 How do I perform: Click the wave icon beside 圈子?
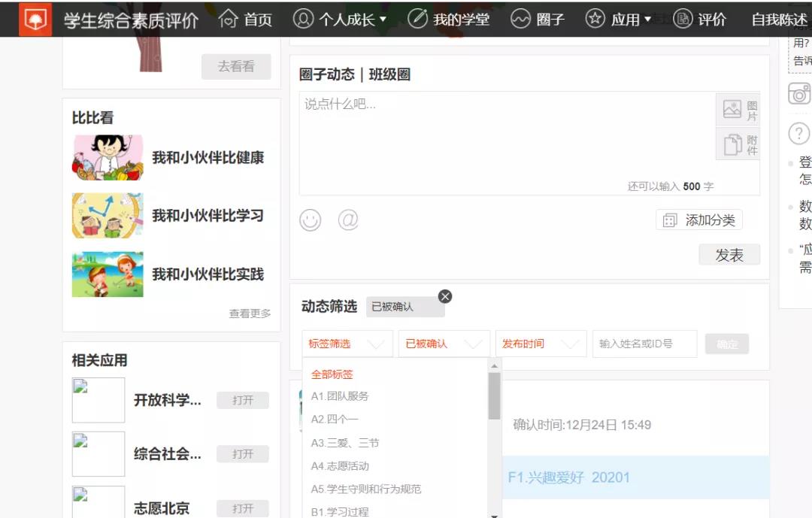click(520, 19)
